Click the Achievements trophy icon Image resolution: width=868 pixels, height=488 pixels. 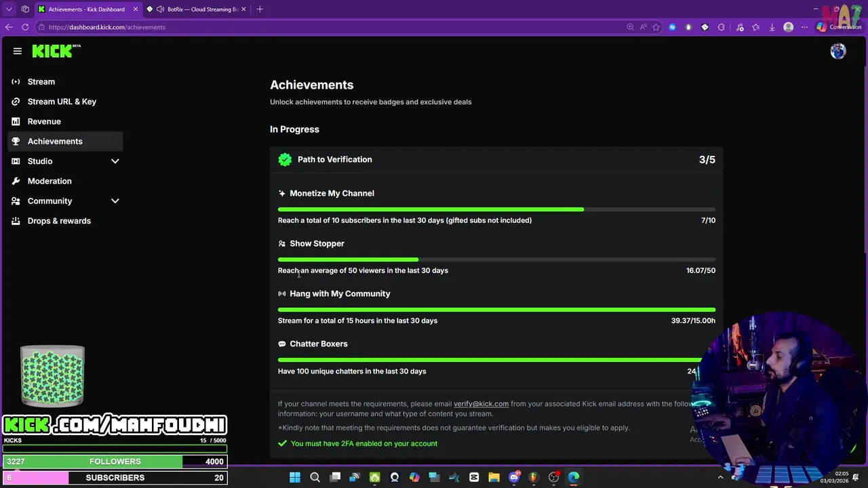(16, 142)
